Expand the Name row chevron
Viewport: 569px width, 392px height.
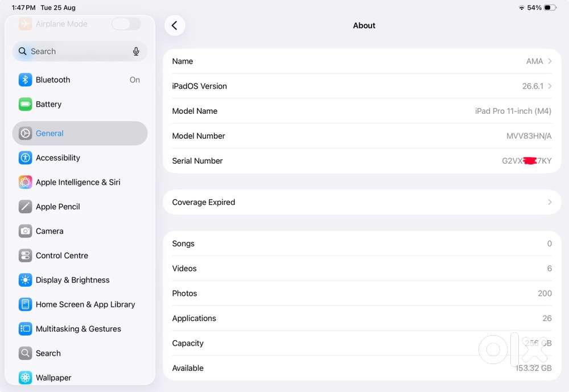pos(550,61)
